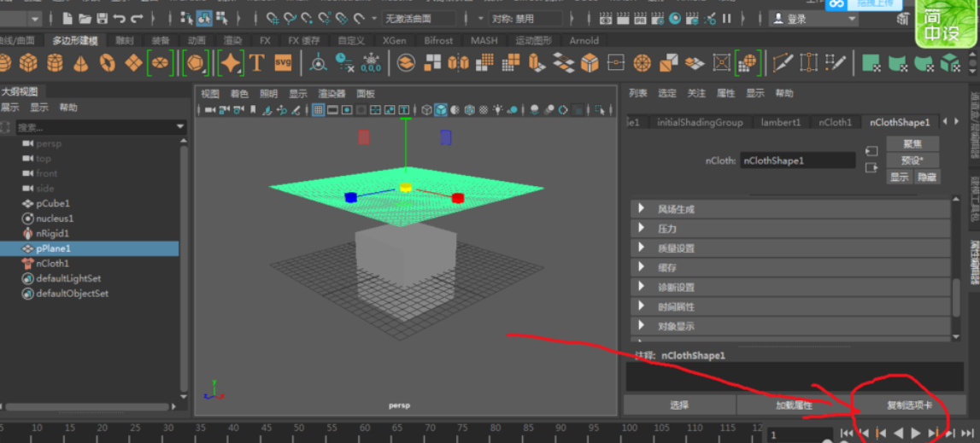Viewport: 980px width, 443px height.
Task: Create polygon text with the T icon
Action: [x=256, y=62]
